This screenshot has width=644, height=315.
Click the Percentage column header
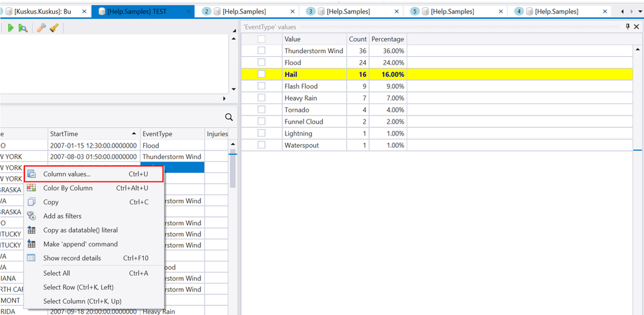coord(387,39)
